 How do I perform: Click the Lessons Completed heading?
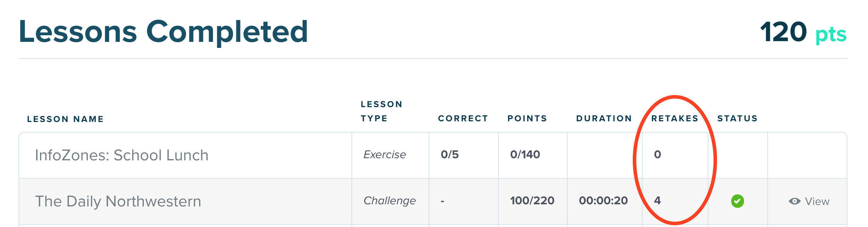(x=163, y=32)
